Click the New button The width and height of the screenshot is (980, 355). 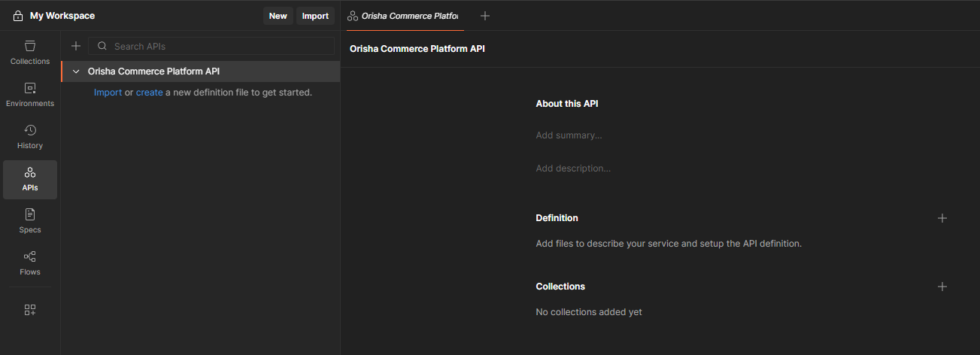point(278,16)
